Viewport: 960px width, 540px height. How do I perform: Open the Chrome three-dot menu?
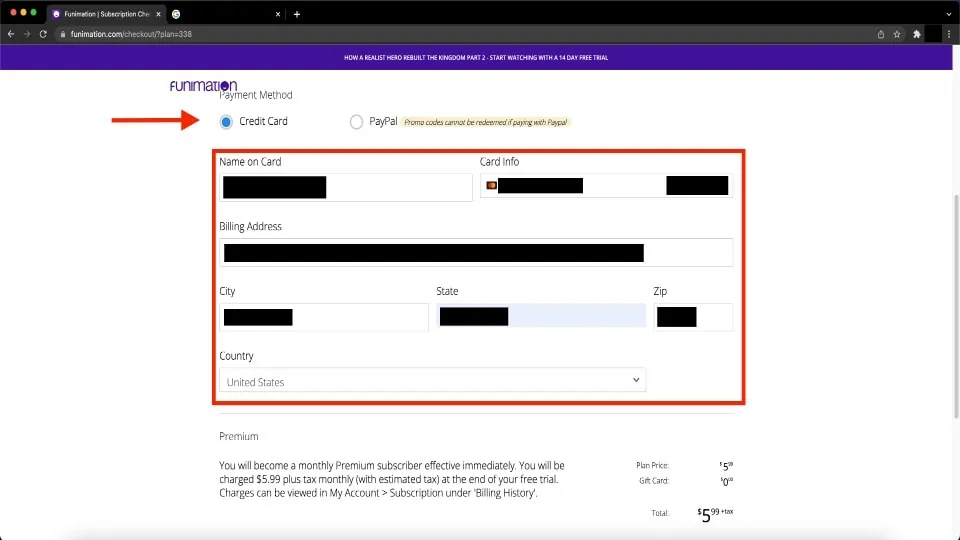[949, 34]
